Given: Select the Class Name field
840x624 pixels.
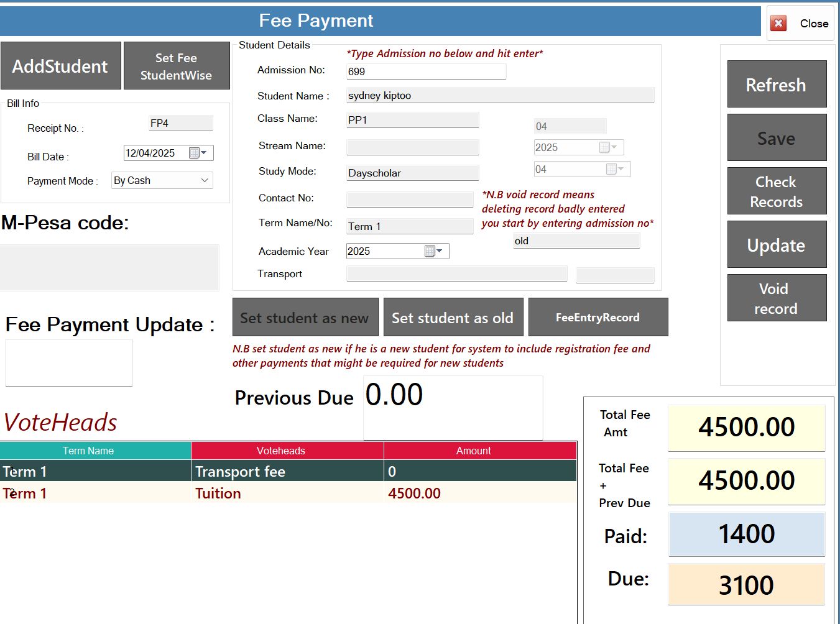Looking at the screenshot, I should pyautogui.click(x=412, y=120).
